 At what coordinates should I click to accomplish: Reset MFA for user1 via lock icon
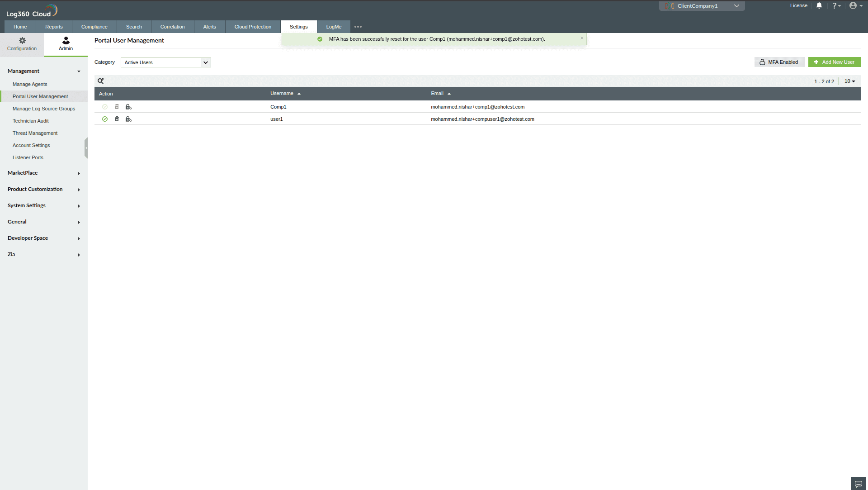[128, 119]
